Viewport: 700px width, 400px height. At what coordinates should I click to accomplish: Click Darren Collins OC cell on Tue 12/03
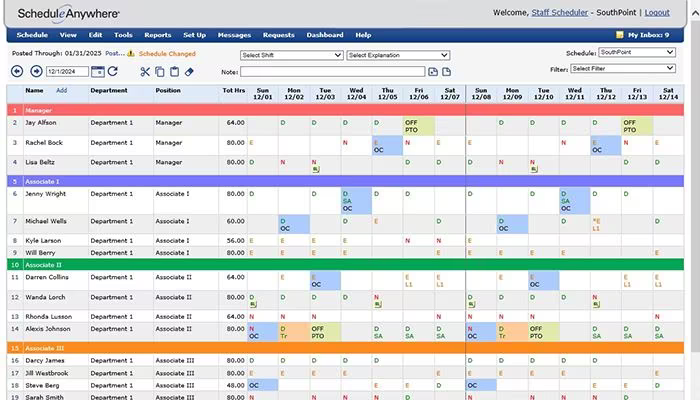coord(325,281)
